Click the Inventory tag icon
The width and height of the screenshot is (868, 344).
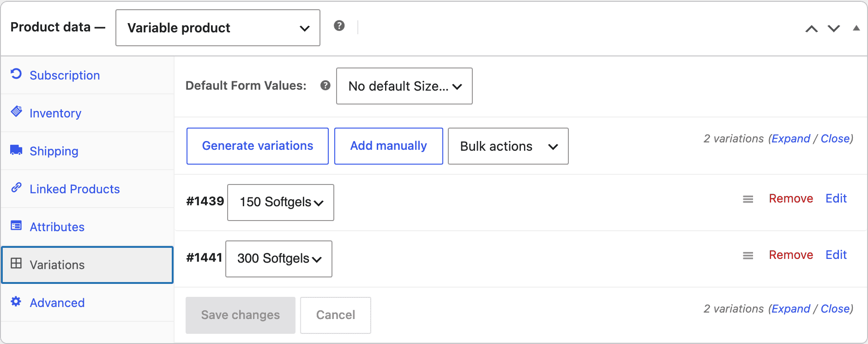pyautogui.click(x=16, y=111)
